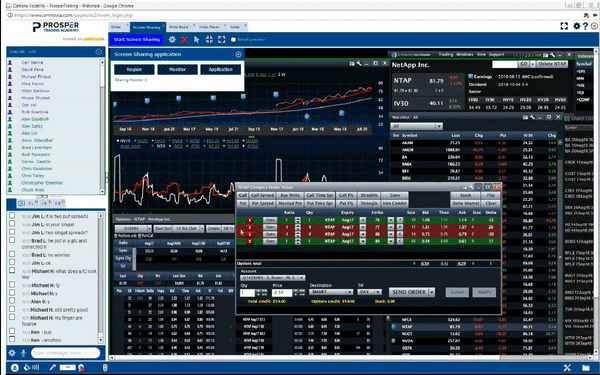Toggle the Small preview checkbox
The width and height of the screenshot is (600, 375).
tap(233, 39)
